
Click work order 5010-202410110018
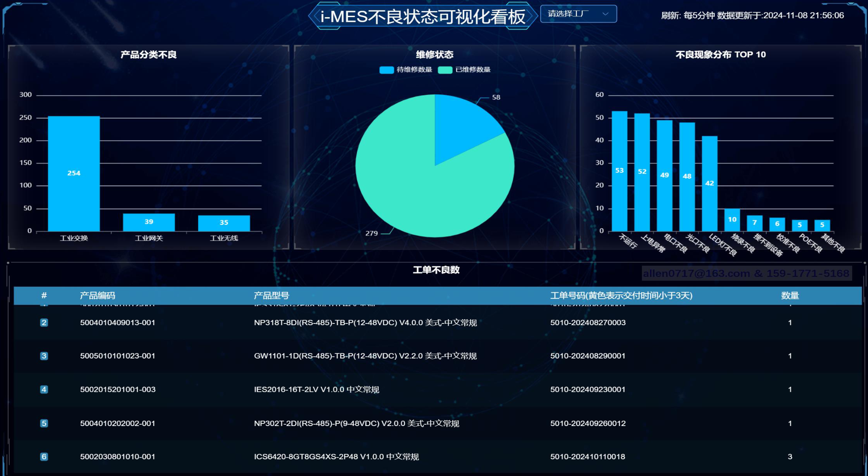click(588, 457)
